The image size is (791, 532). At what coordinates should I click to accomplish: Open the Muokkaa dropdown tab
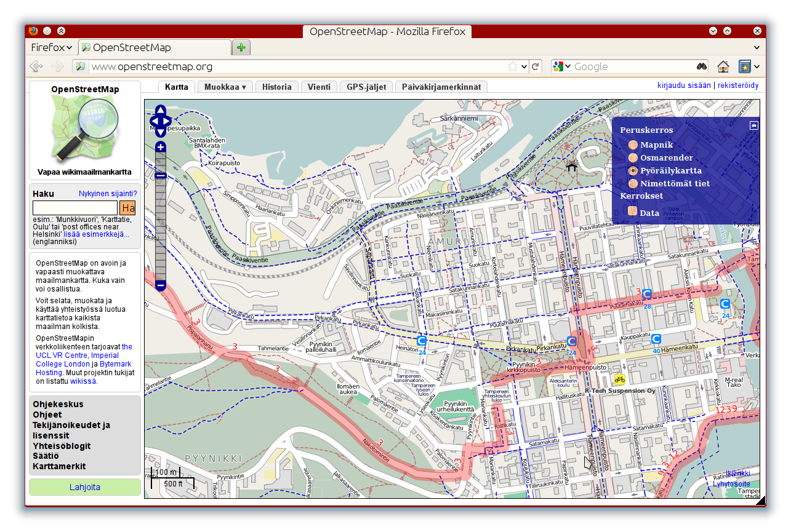(x=225, y=87)
